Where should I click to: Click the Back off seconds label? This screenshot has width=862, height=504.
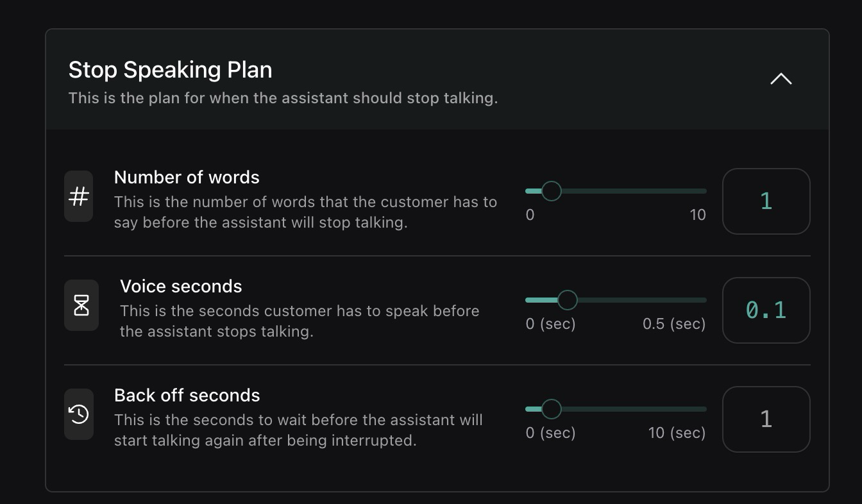pos(187,395)
